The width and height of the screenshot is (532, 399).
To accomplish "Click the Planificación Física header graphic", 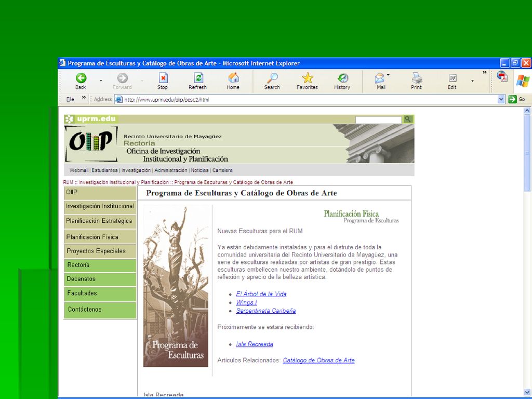I will click(362, 217).
